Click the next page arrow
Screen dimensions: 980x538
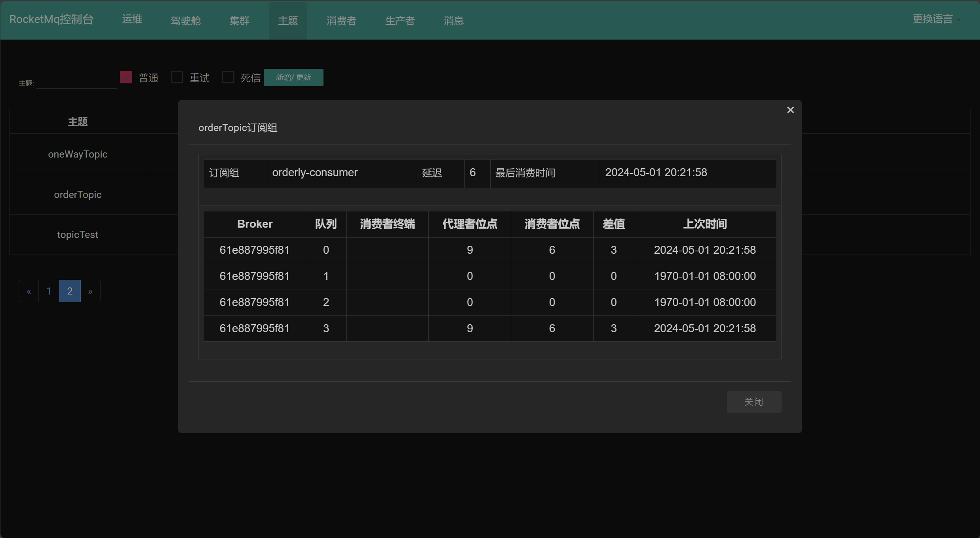(x=90, y=291)
